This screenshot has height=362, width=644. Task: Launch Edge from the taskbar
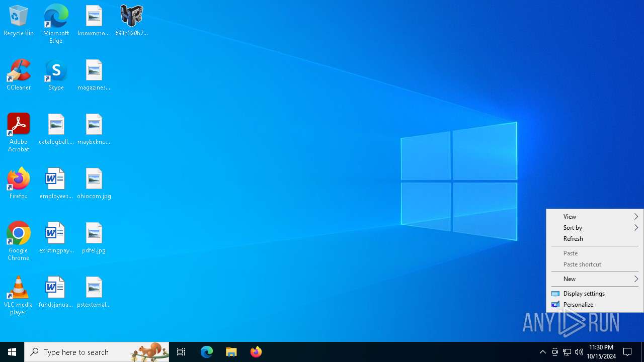point(207,352)
